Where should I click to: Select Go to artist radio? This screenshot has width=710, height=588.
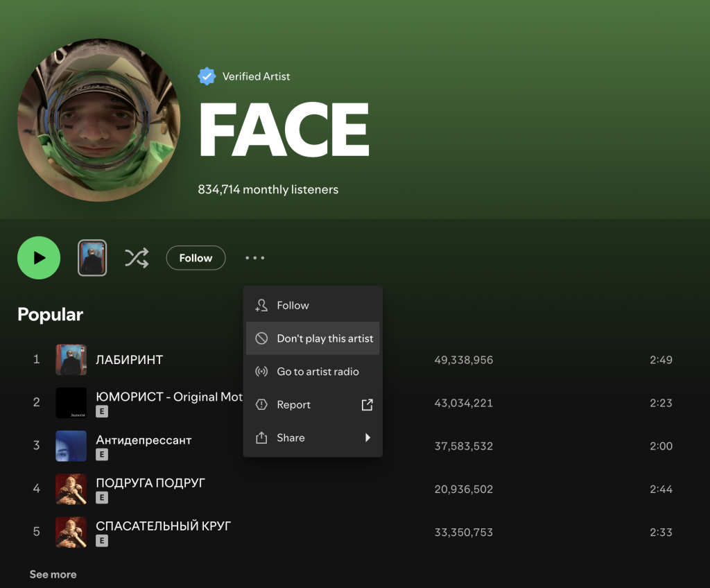[313, 372]
